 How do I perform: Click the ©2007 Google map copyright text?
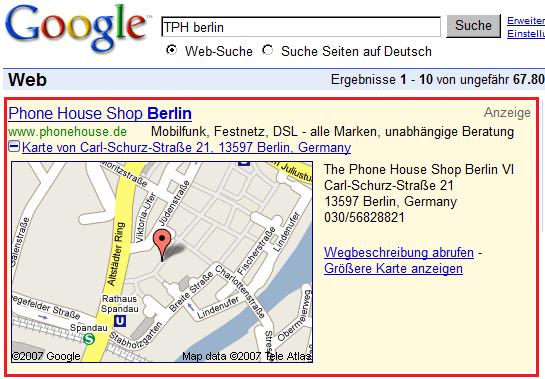tap(46, 356)
